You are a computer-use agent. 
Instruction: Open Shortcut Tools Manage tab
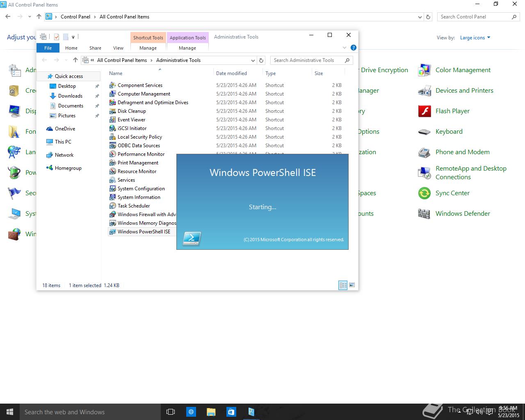click(x=148, y=48)
